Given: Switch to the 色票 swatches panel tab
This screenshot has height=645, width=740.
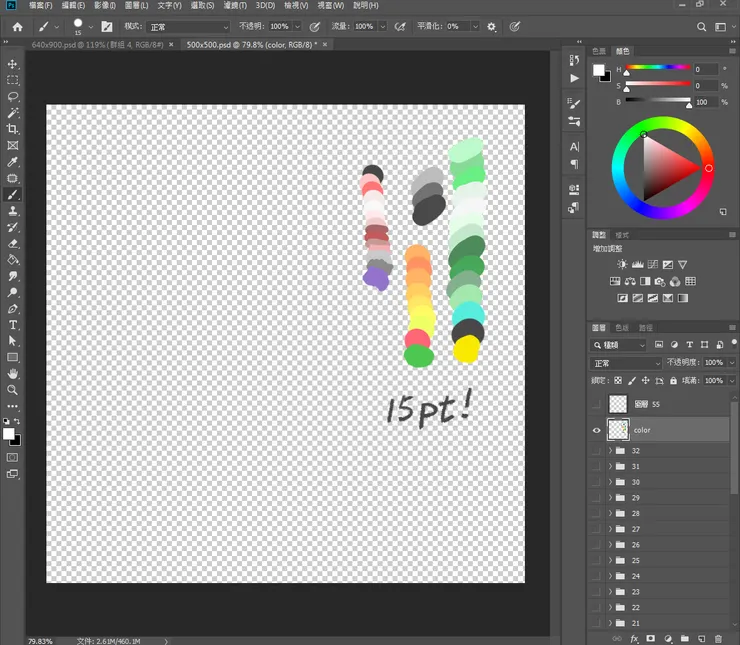Looking at the screenshot, I should point(599,50).
